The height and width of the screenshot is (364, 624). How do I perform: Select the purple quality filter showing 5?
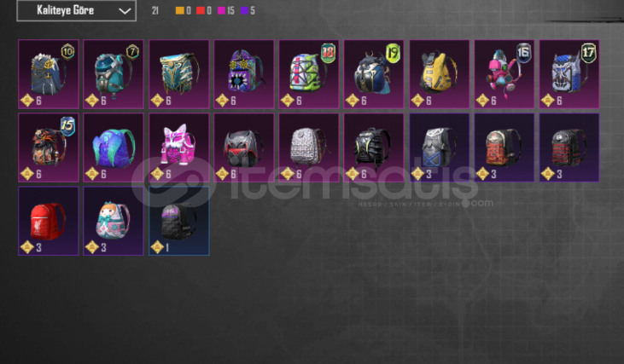[x=248, y=11]
